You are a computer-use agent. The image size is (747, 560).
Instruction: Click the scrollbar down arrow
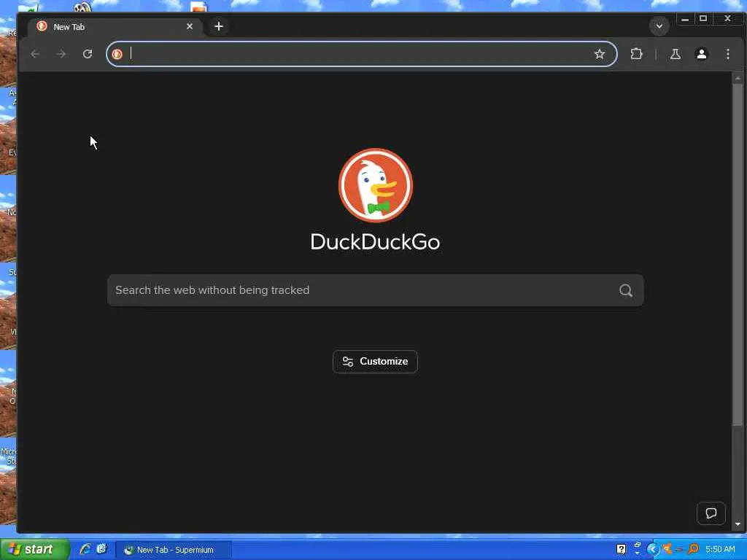point(738,524)
